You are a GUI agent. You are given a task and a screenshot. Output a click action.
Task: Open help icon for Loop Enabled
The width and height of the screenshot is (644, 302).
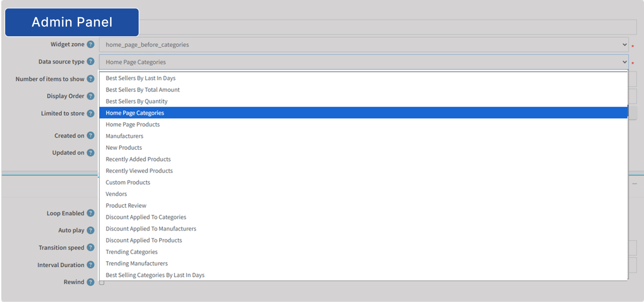[90, 213]
